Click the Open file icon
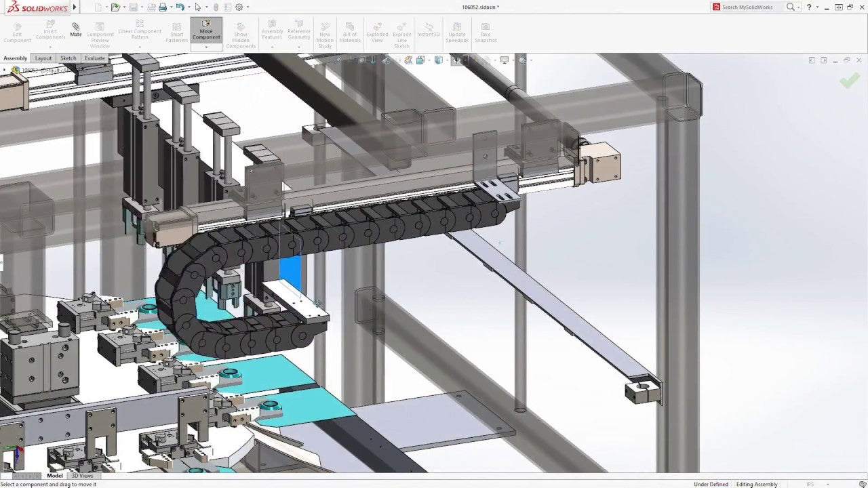 coord(115,7)
